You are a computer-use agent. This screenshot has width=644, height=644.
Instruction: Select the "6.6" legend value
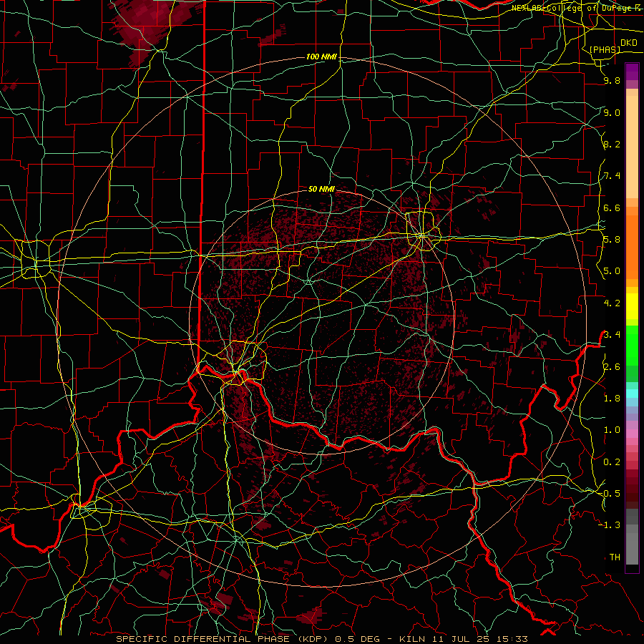[x=612, y=208]
